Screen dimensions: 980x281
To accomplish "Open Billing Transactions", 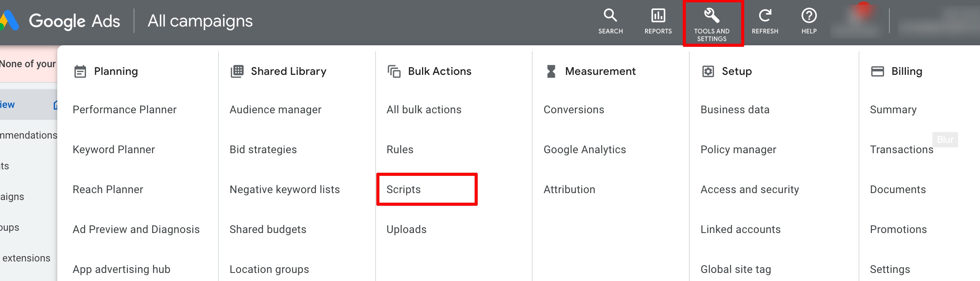I will point(902,150).
